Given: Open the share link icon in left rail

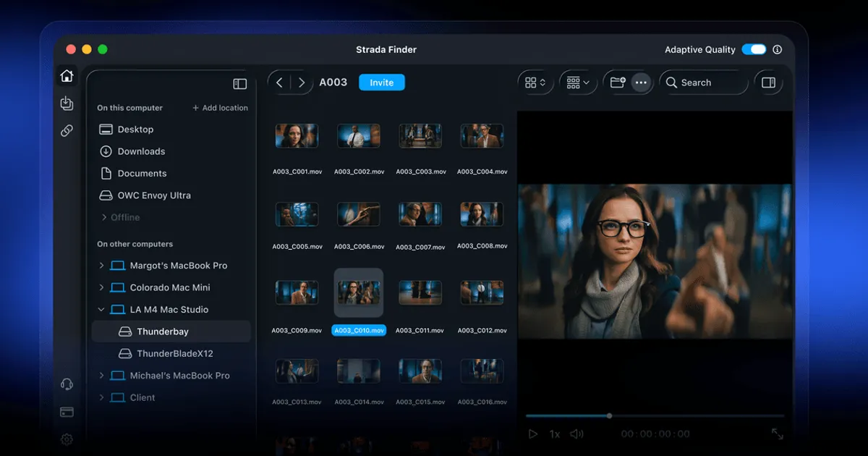Looking at the screenshot, I should click(x=67, y=131).
